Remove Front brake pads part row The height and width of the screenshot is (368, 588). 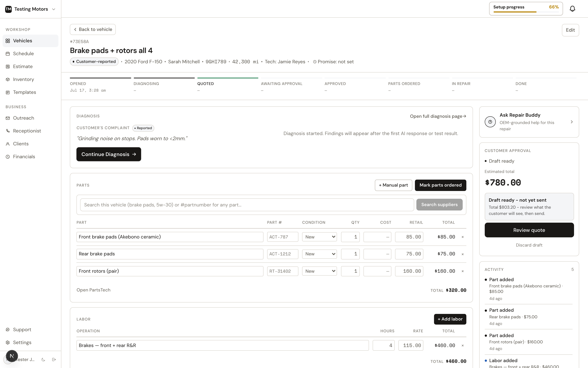coord(463,237)
